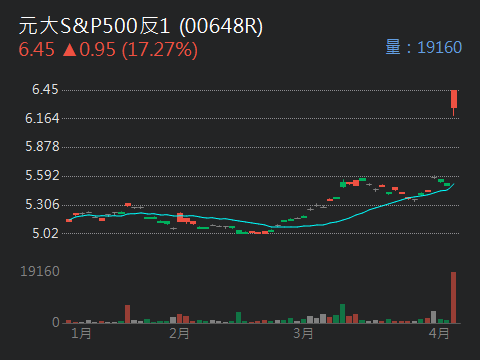
Task: Click the percentage change (17.27%)
Action: click(x=160, y=50)
